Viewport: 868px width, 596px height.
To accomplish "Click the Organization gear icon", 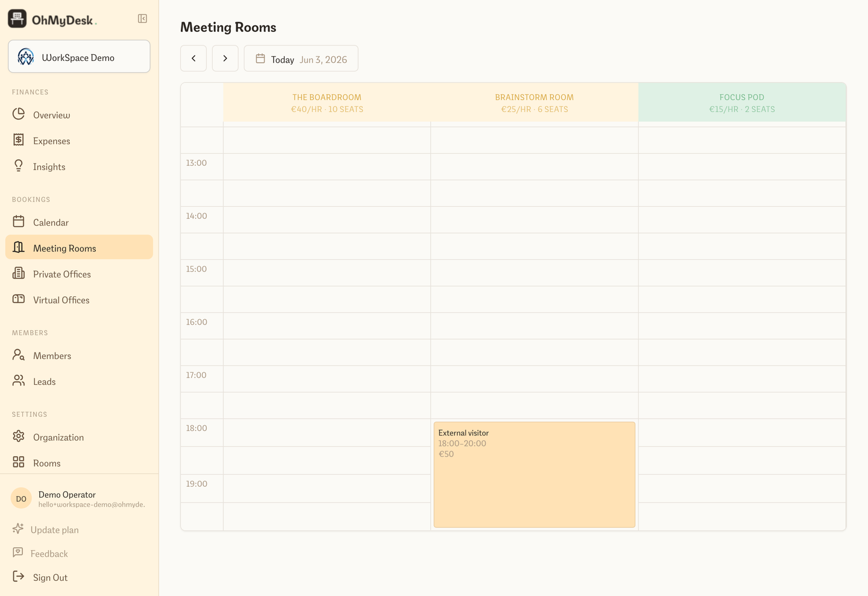I will coord(19,436).
